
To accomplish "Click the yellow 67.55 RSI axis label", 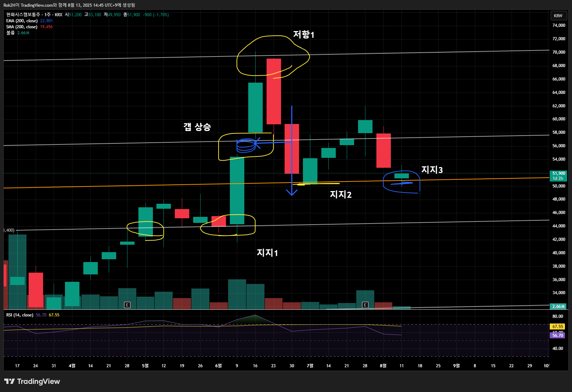I will 558,327.
